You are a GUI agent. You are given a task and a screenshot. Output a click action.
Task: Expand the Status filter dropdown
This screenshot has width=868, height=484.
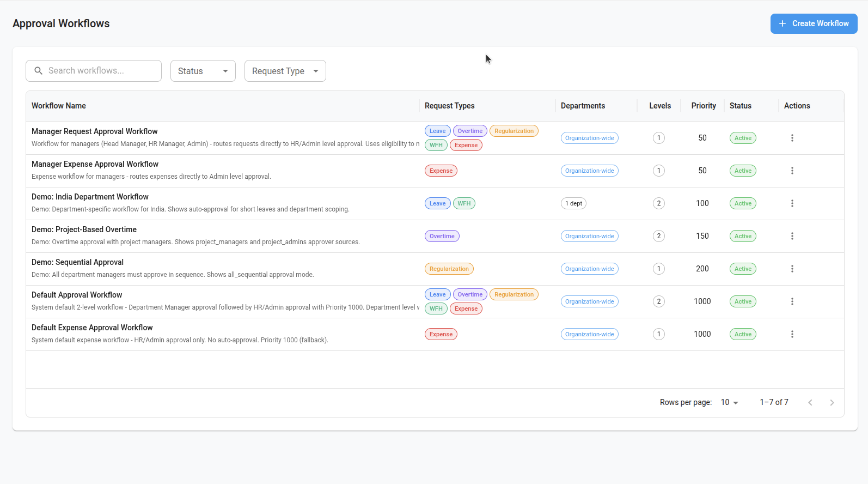pyautogui.click(x=203, y=71)
